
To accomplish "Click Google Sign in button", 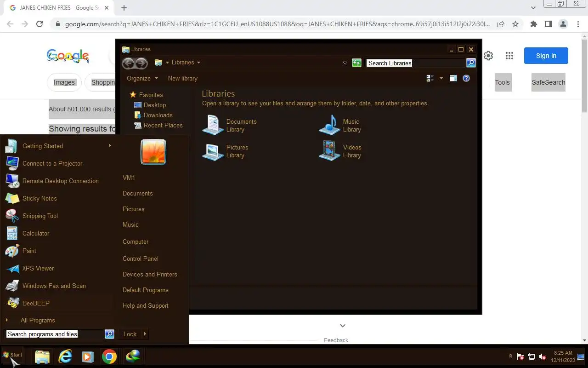I will [546, 56].
